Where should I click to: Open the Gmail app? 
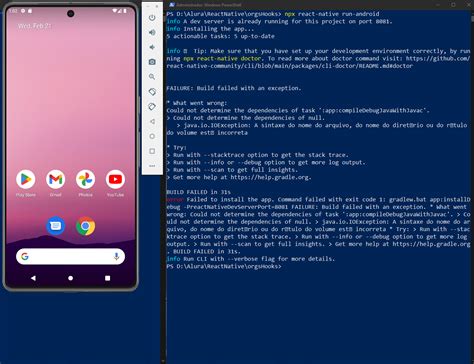[x=55, y=179]
